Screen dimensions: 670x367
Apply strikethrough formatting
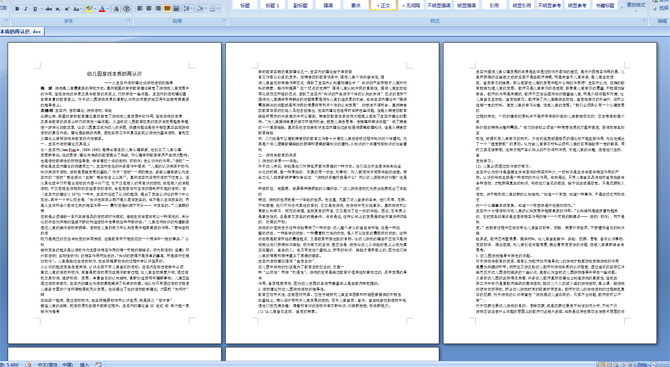pos(49,9)
